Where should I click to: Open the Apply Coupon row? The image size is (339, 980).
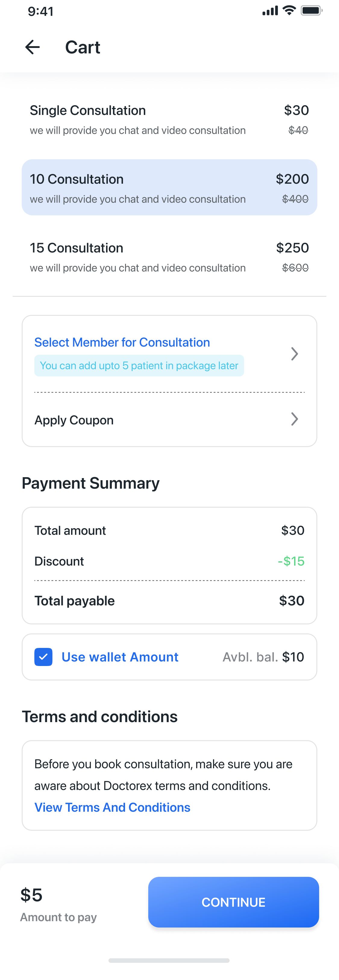[74, 420]
